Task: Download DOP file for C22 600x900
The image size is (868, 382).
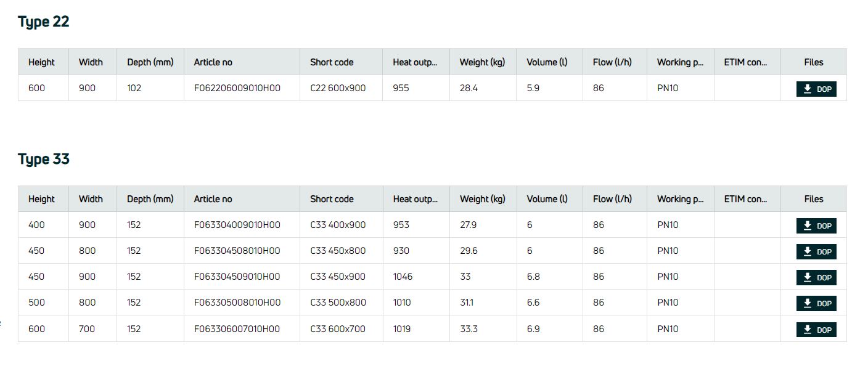Action: point(816,89)
